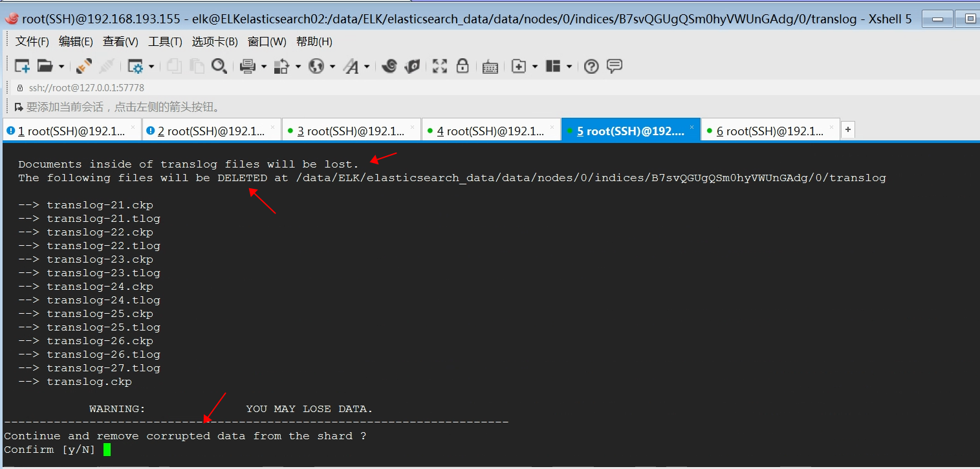Toggle the full screen icon
The height and width of the screenshot is (469, 980).
[x=440, y=66]
